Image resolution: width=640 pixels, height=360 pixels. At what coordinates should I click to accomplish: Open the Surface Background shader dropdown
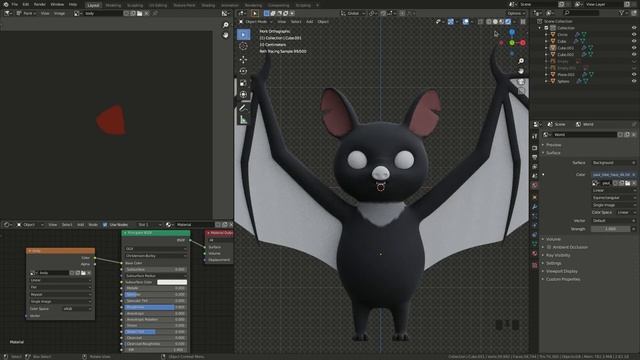[613, 163]
